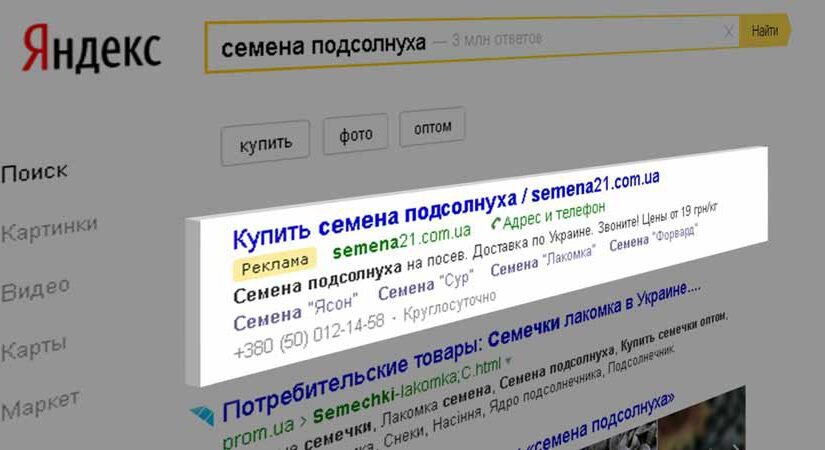This screenshot has width=825, height=450.
Task: Select the купить suggestion button
Action: pyautogui.click(x=265, y=143)
